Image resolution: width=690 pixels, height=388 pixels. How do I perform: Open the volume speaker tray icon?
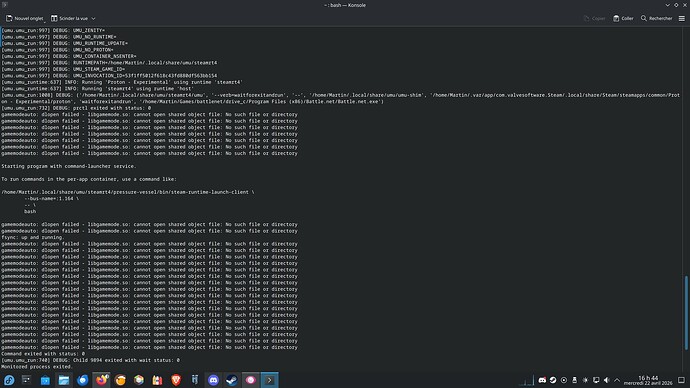point(606,380)
